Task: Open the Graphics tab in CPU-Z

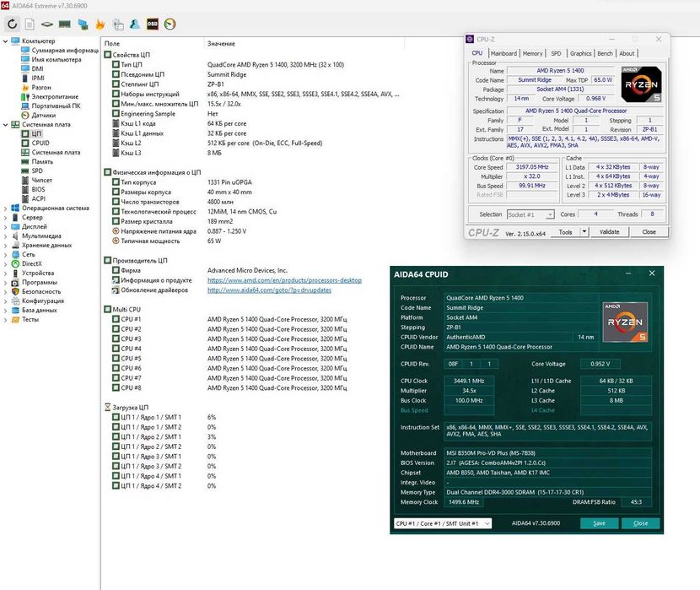Action: (x=580, y=53)
